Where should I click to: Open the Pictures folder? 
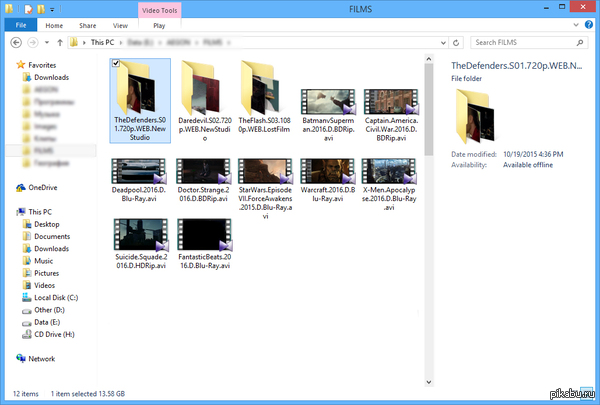point(46,273)
